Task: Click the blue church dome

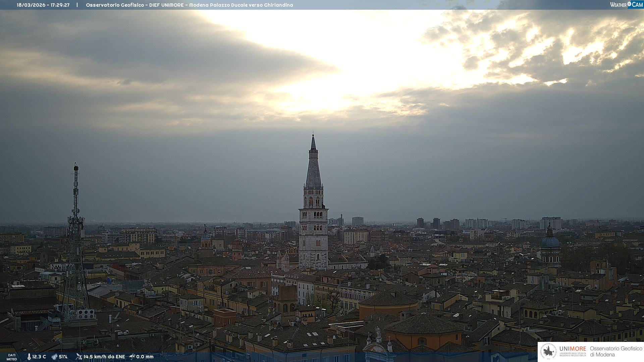Action: pos(550,242)
